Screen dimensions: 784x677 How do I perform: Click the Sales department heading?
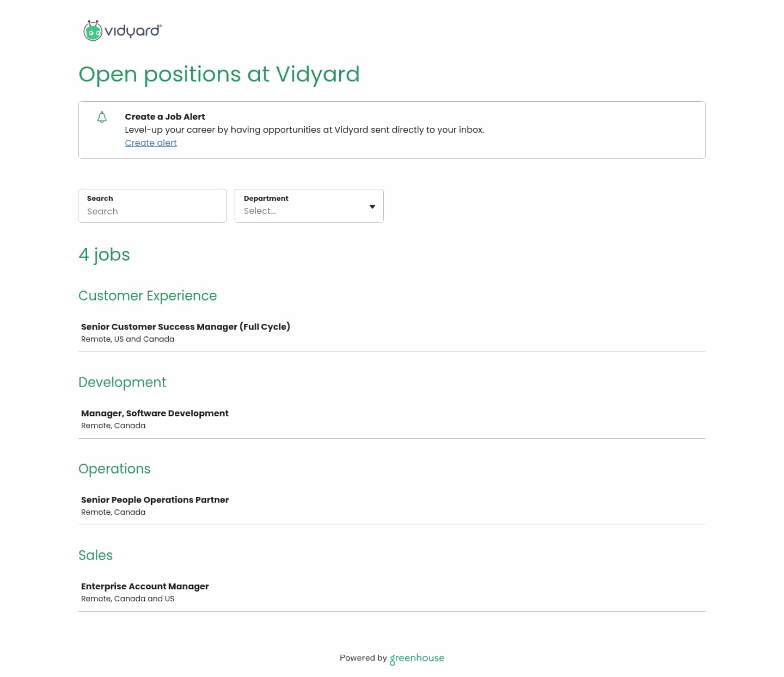95,555
